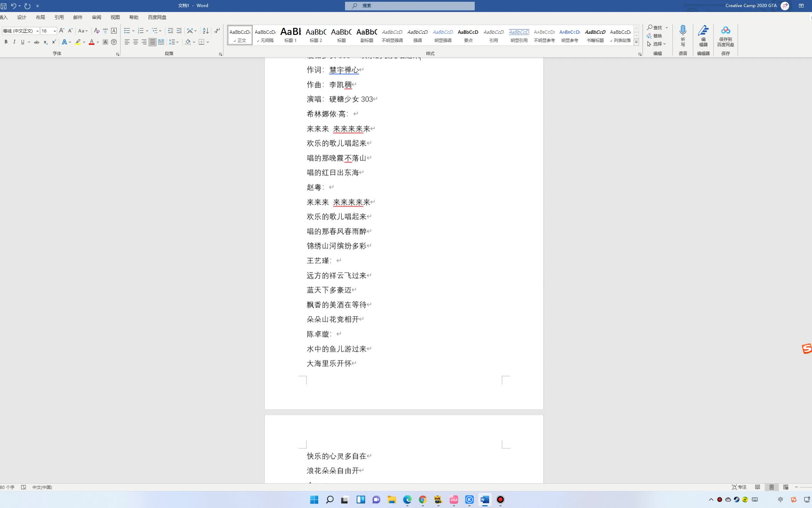Open the 视图 tab
The height and width of the screenshot is (508, 812).
pyautogui.click(x=115, y=17)
